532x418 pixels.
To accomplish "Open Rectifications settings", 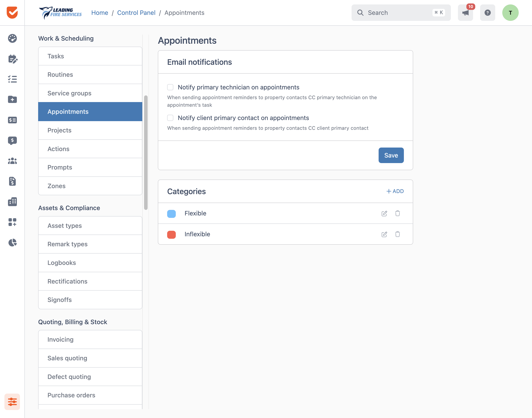I will click(x=90, y=281).
